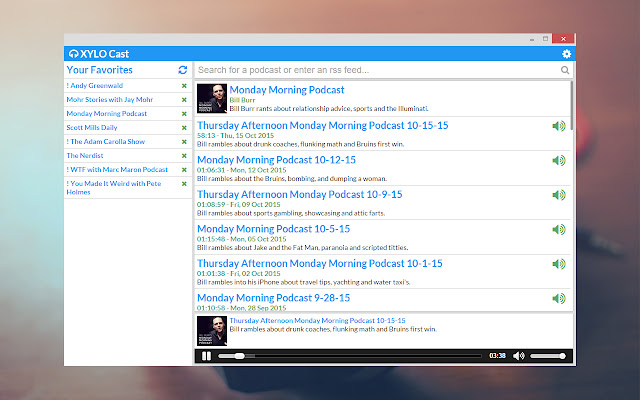The image size is (640, 400).
Task: Click '01:15:48 - Mon, 05 Oct 2015' text
Action: pos(242,239)
